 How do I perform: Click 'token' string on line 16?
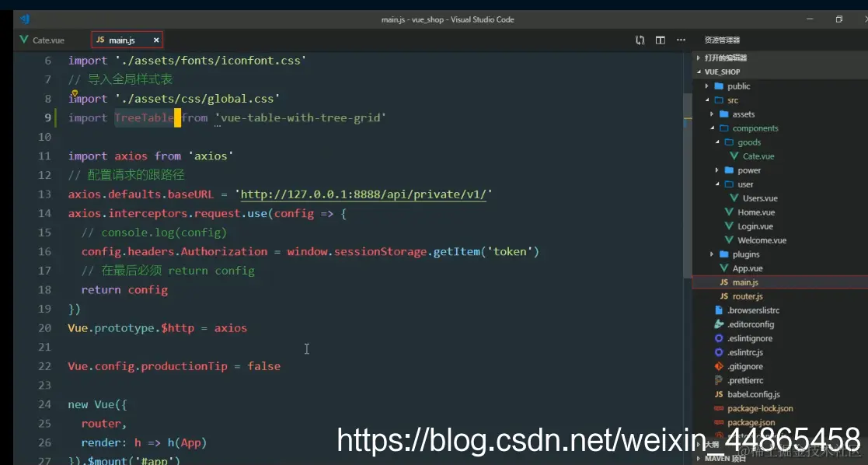click(509, 252)
